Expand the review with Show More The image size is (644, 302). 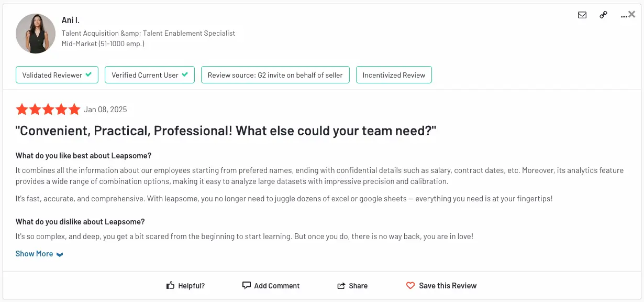[x=34, y=253]
